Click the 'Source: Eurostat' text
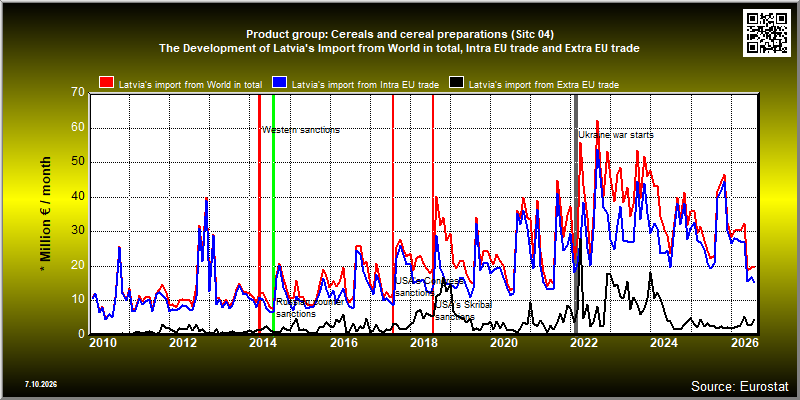 740,385
